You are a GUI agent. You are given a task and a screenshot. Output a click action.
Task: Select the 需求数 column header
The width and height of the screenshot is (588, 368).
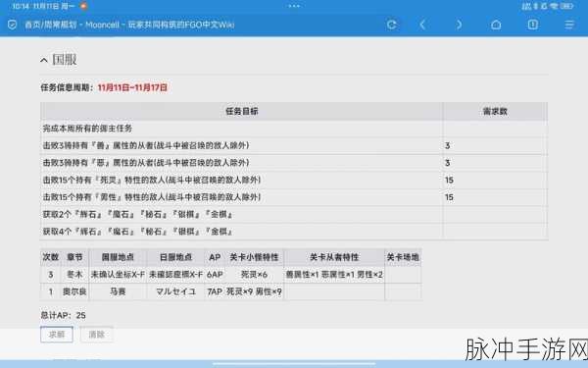coord(495,111)
